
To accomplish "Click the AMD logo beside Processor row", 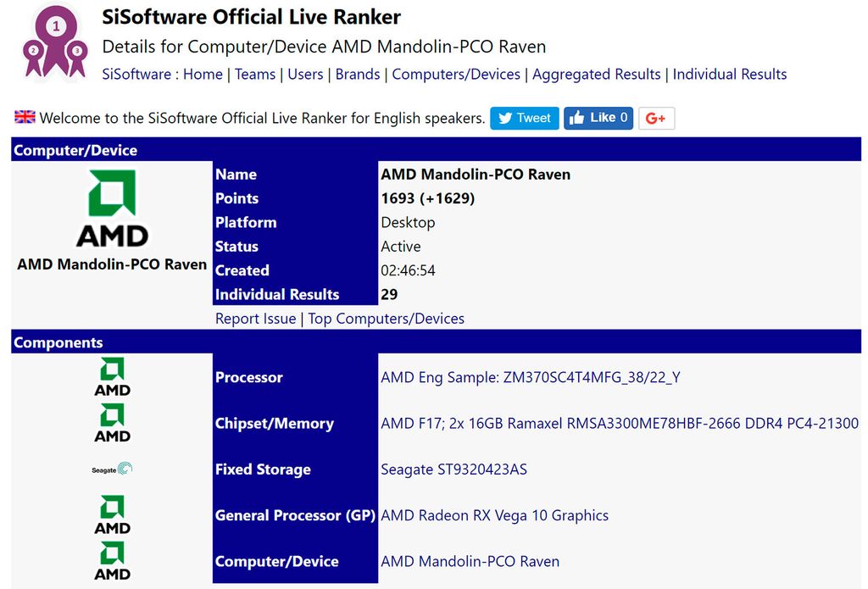I will [111, 377].
